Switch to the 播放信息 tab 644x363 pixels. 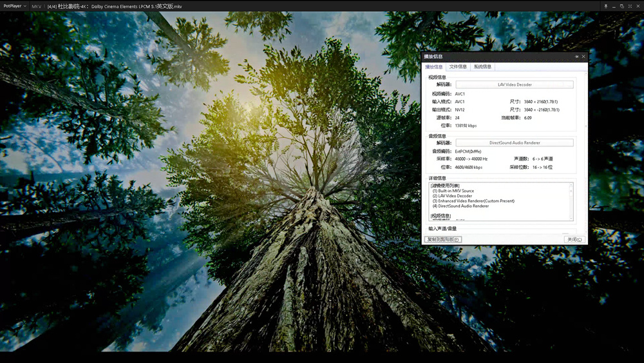[x=433, y=66]
